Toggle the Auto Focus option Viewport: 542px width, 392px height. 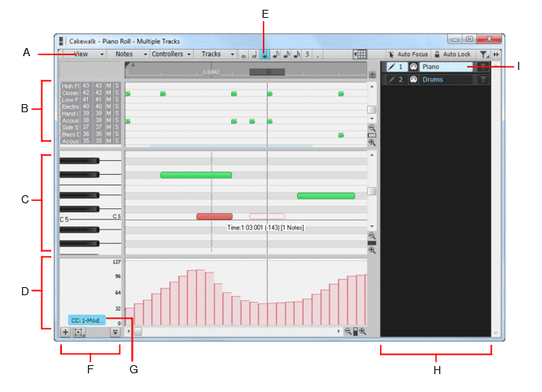pos(407,54)
